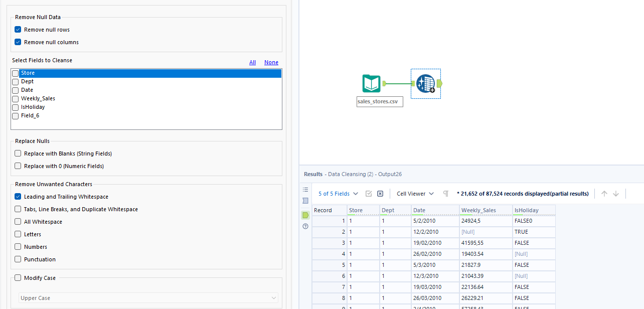
Task: Click the ribbon/profile icon in the Results sidebar
Action: 305,201
